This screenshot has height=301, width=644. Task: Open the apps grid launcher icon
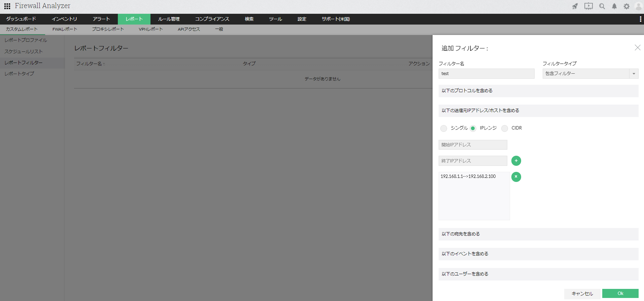click(x=7, y=6)
